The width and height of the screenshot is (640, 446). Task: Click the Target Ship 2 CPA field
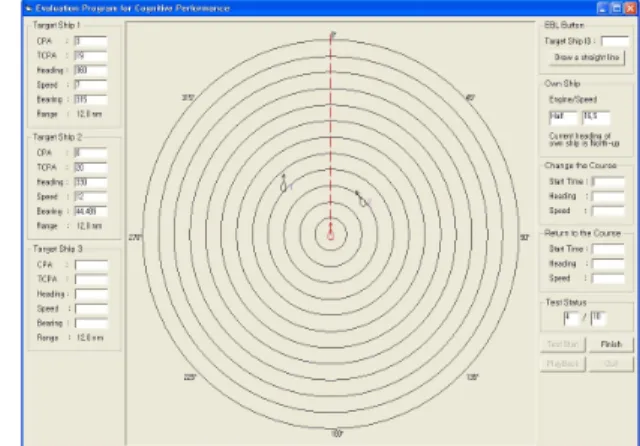tap(91, 153)
